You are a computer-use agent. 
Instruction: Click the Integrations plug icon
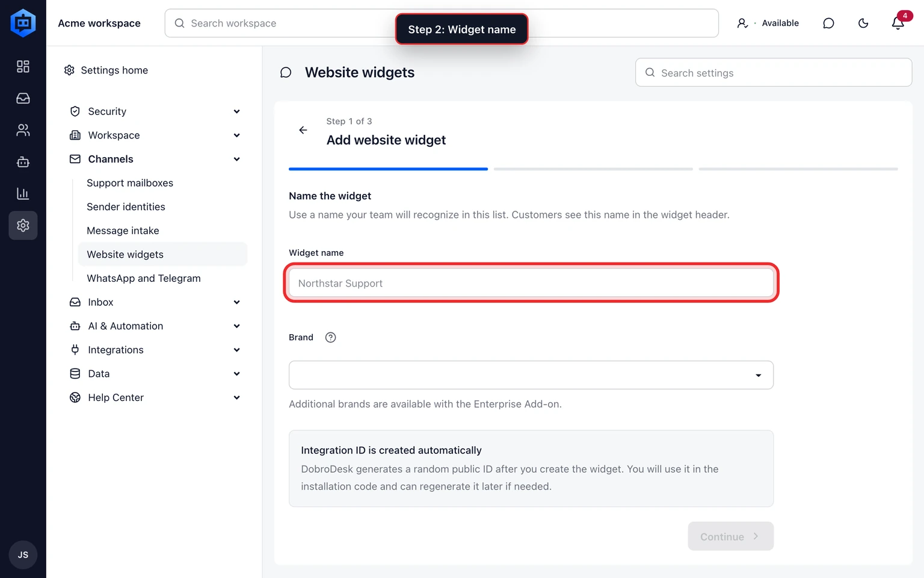(x=75, y=350)
